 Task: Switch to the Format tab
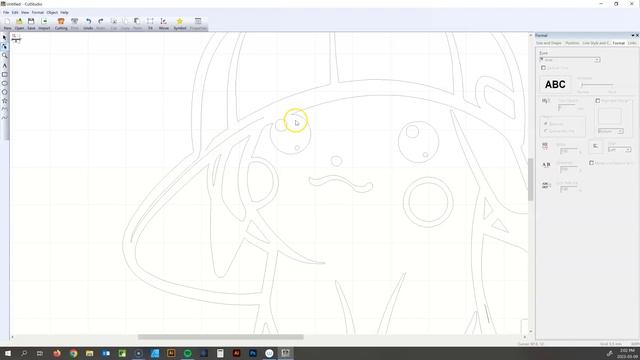tap(619, 43)
